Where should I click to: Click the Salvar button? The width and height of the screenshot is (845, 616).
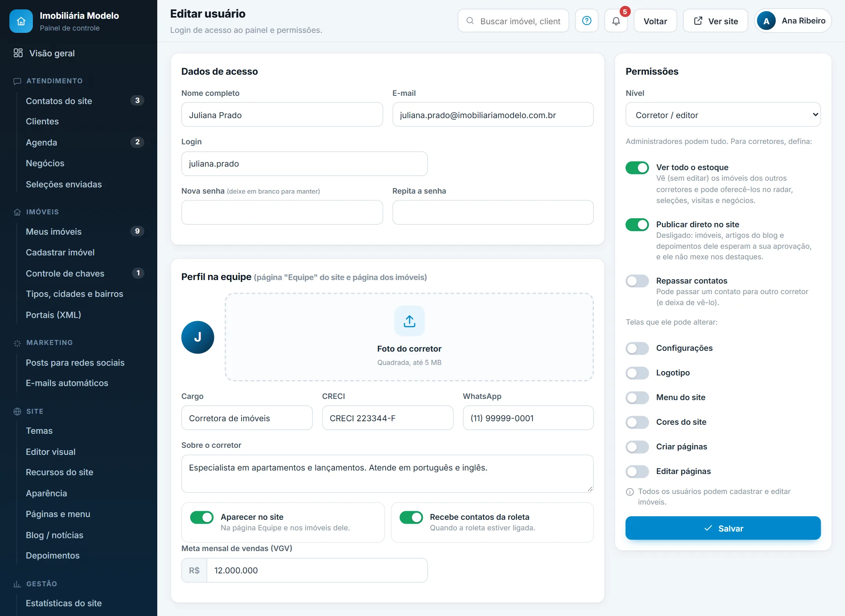point(723,528)
